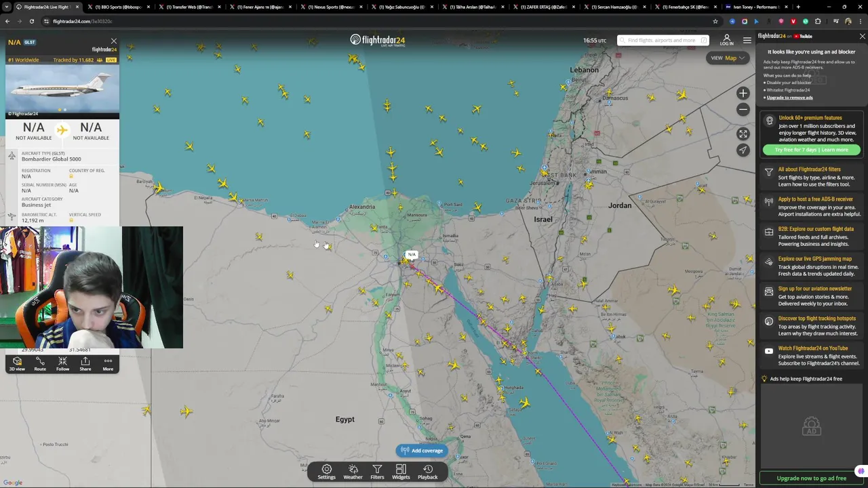Click the locked Country of Reg. icon
The width and height of the screenshot is (868, 488).
pyautogui.click(x=71, y=176)
